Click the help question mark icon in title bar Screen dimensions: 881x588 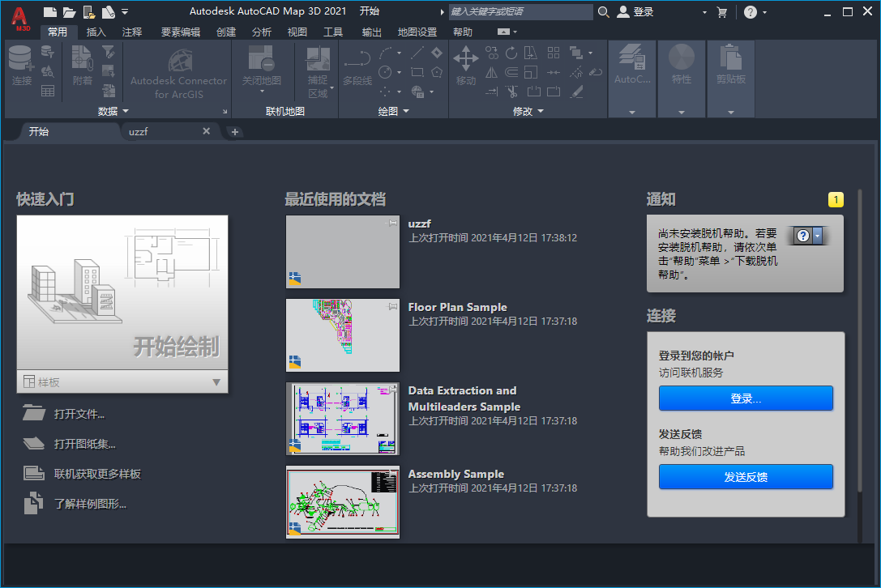(750, 12)
